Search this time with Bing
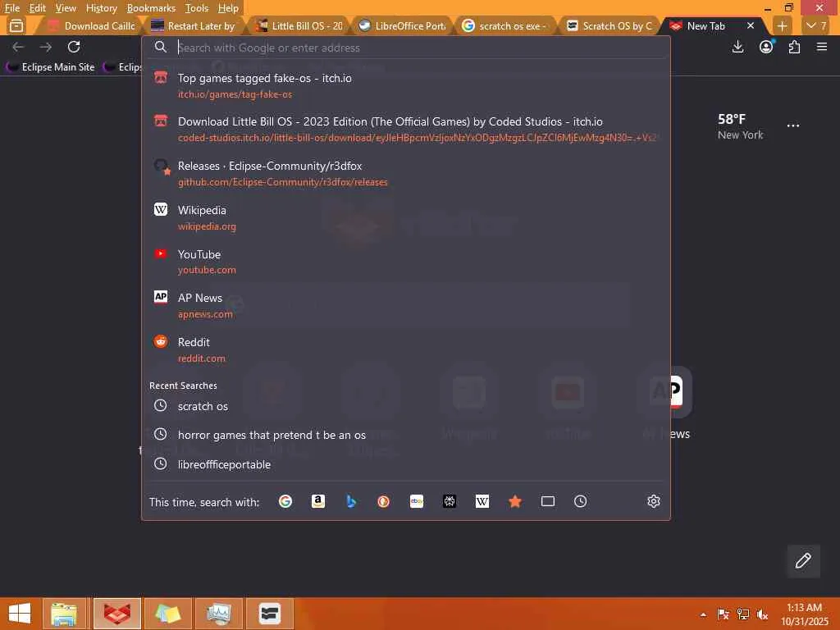This screenshot has height=630, width=840. pos(351,501)
